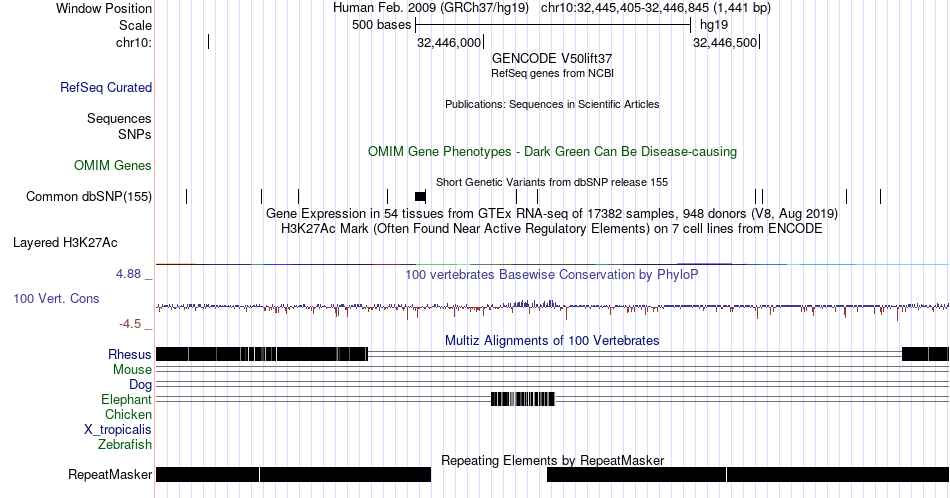Screen dimensions: 950x498
Task: Click the H3K27Ac Mark ENCODE track title
Action: [x=552, y=229]
